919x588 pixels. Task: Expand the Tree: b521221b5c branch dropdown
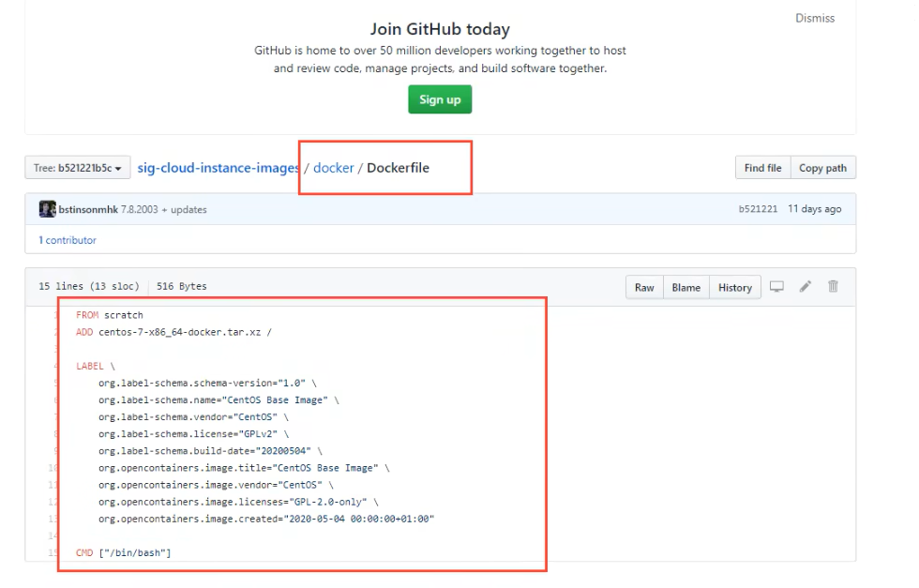click(77, 169)
